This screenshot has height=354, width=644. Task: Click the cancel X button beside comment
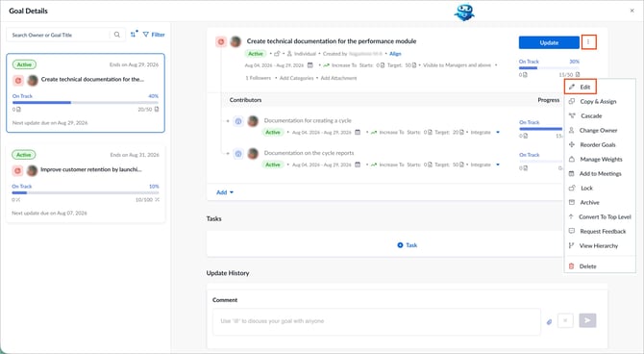pos(565,320)
